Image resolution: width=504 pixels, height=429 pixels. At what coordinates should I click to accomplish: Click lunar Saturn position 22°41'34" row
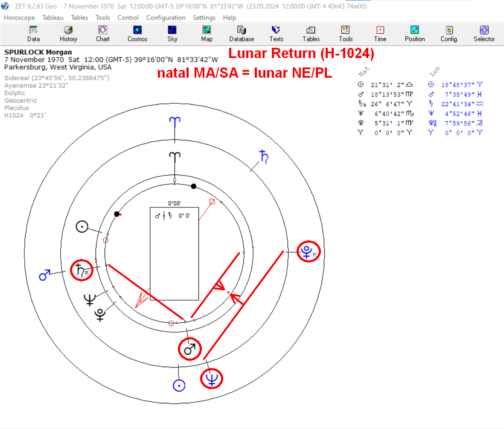(456, 104)
